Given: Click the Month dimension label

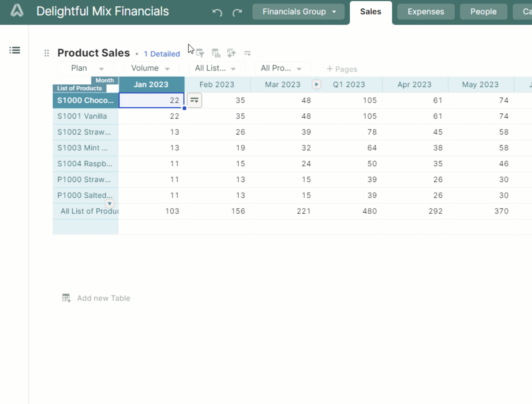Looking at the screenshot, I should tap(105, 80).
